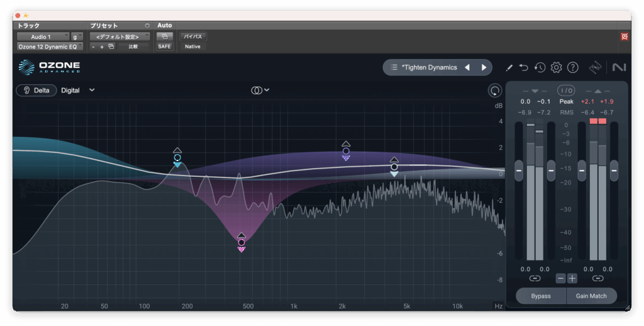Open Ozone settings gear
Image resolution: width=644 pixels, height=326 pixels.
coord(556,67)
